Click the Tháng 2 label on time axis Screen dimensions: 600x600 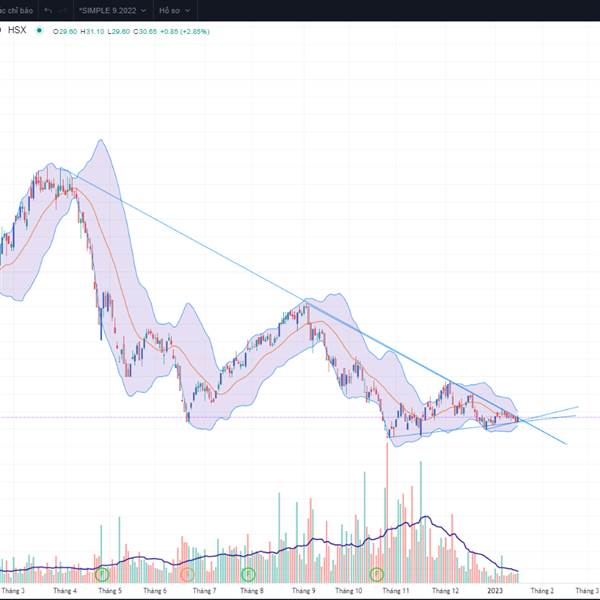[542, 591]
